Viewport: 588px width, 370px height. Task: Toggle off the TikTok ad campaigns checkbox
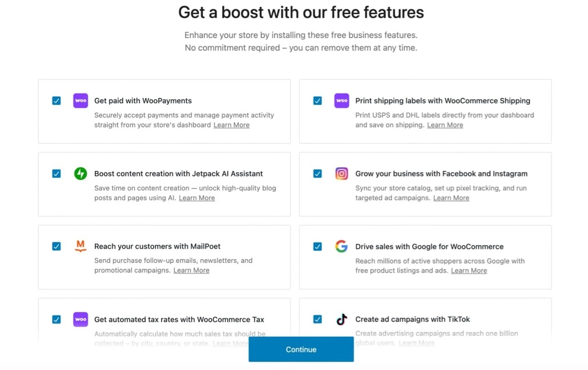(317, 319)
